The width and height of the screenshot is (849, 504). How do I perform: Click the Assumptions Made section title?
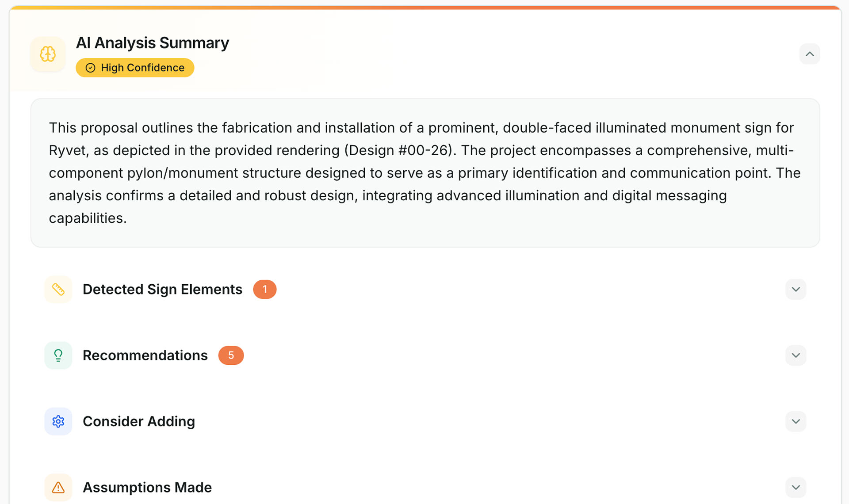point(147,487)
